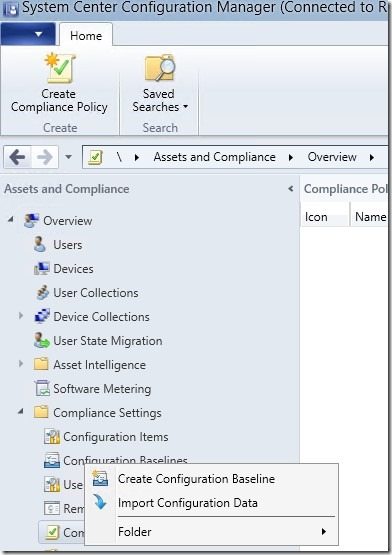Click the Devices monitor icon
392x555 pixels.
click(x=41, y=269)
